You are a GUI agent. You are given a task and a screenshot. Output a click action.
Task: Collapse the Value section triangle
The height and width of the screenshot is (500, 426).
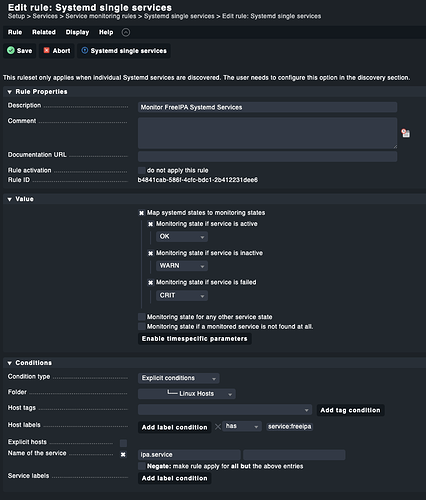10,199
